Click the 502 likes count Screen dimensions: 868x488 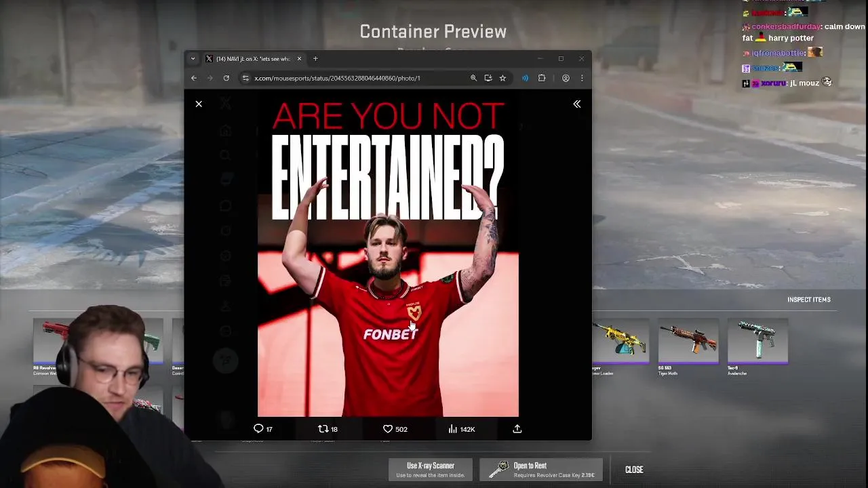tap(401, 429)
